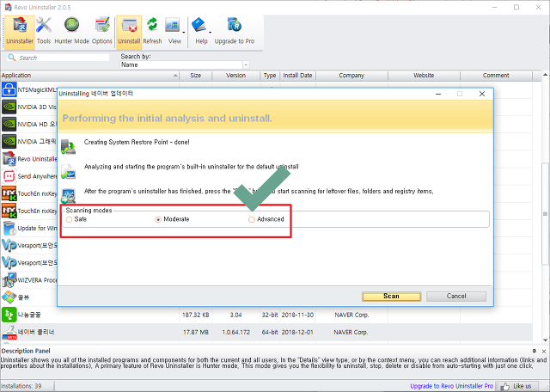Click the Installations: 39 status text
550x392 pixels.
[x=21, y=386]
